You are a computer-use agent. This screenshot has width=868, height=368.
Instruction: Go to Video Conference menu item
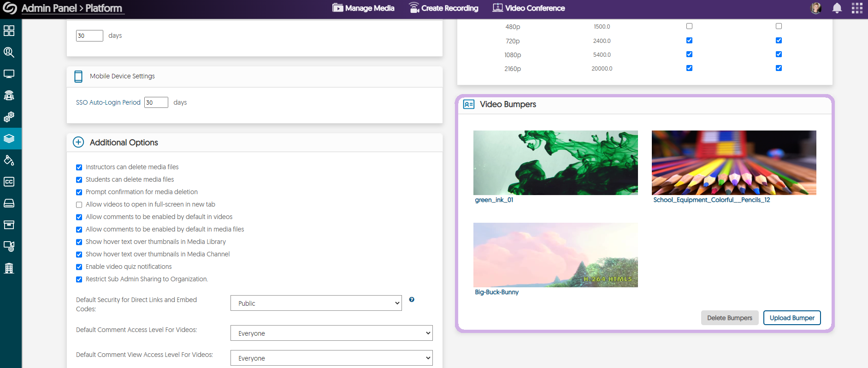pyautogui.click(x=528, y=8)
